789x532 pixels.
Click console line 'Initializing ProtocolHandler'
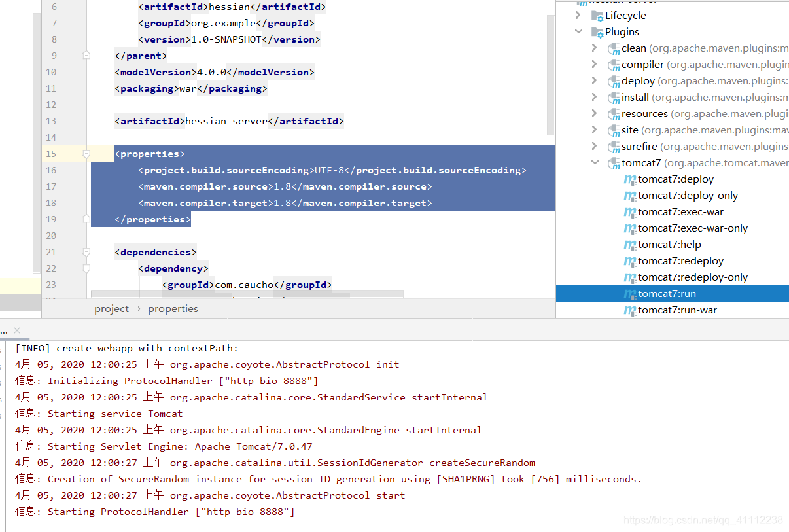point(167,381)
